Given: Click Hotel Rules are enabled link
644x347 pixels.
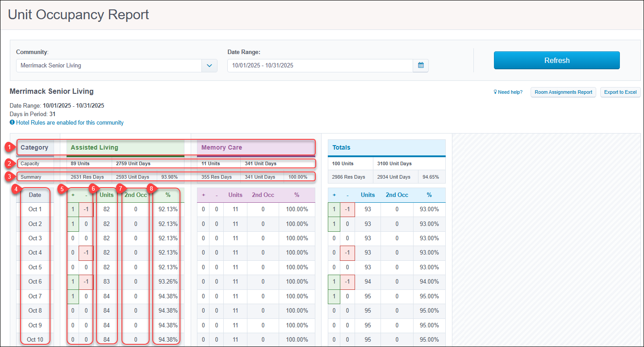Looking at the screenshot, I should point(70,122).
